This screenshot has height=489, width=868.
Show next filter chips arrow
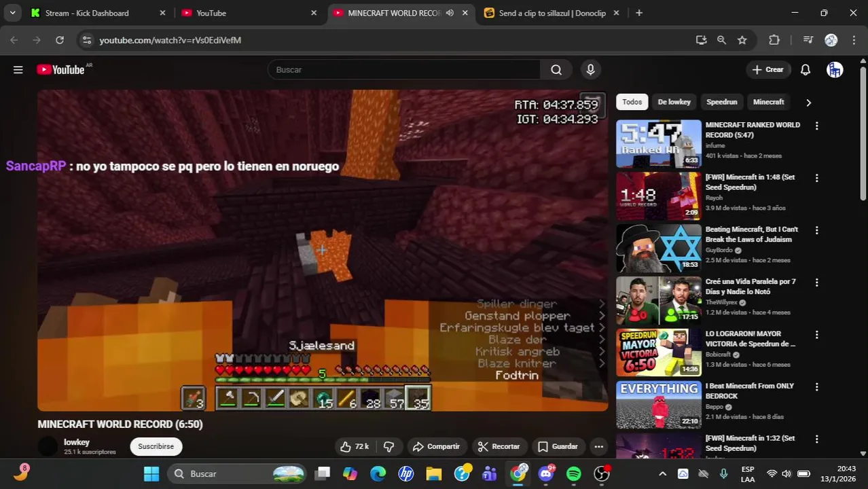click(x=808, y=103)
